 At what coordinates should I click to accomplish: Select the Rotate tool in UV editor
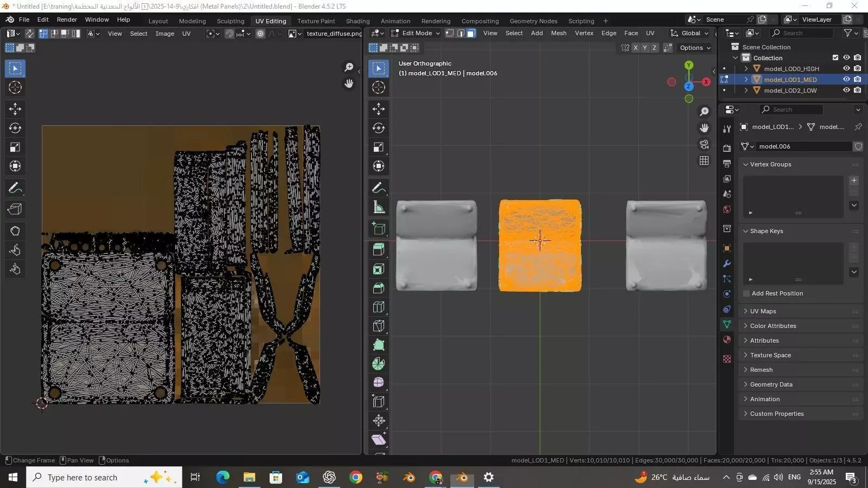point(15,128)
